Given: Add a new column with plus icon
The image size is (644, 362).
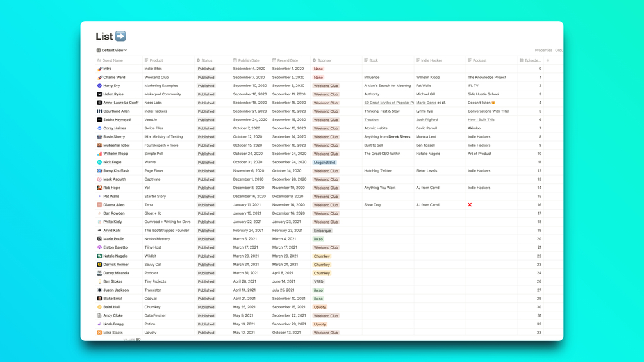Looking at the screenshot, I should [x=547, y=60].
